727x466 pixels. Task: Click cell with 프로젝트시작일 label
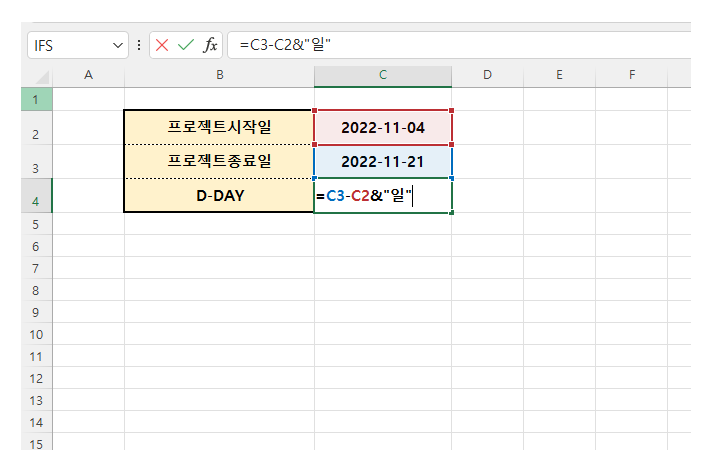click(x=219, y=128)
